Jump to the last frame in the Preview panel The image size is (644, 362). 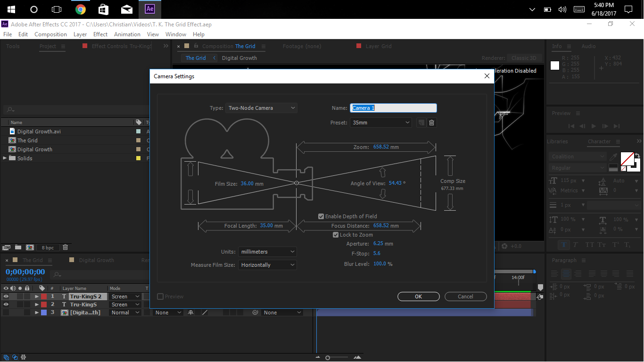point(616,126)
